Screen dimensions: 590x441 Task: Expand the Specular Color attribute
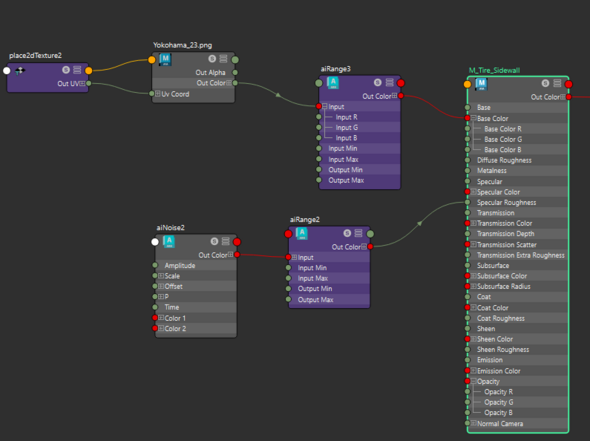coord(473,192)
